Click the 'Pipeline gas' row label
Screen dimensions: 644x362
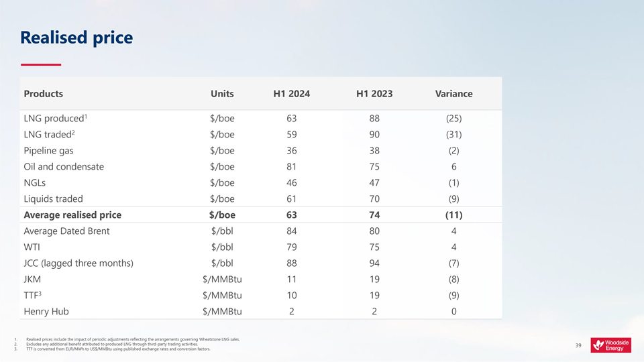point(48,151)
